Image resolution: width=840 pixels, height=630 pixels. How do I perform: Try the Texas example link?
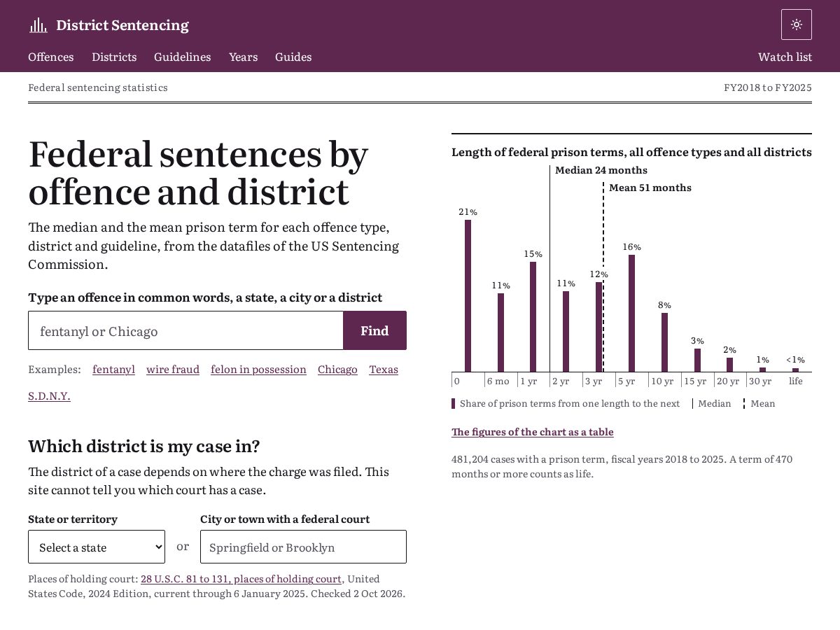point(384,369)
